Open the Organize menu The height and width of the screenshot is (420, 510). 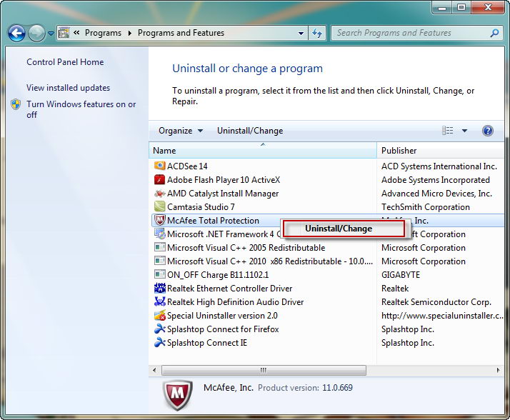(181, 131)
